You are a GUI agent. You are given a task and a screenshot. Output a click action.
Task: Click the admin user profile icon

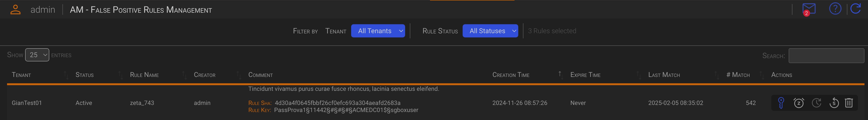15,9
